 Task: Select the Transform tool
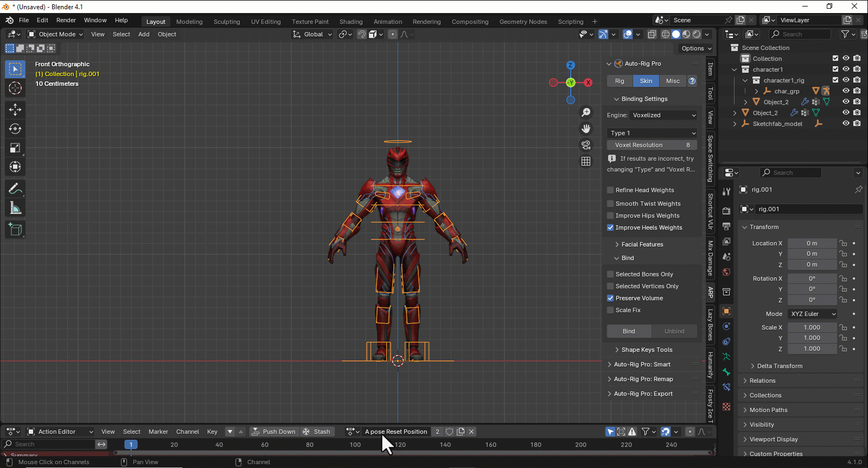tap(15, 167)
